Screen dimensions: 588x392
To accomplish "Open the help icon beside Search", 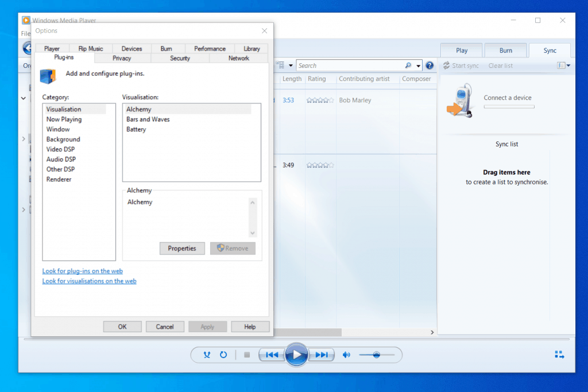I will (430, 66).
